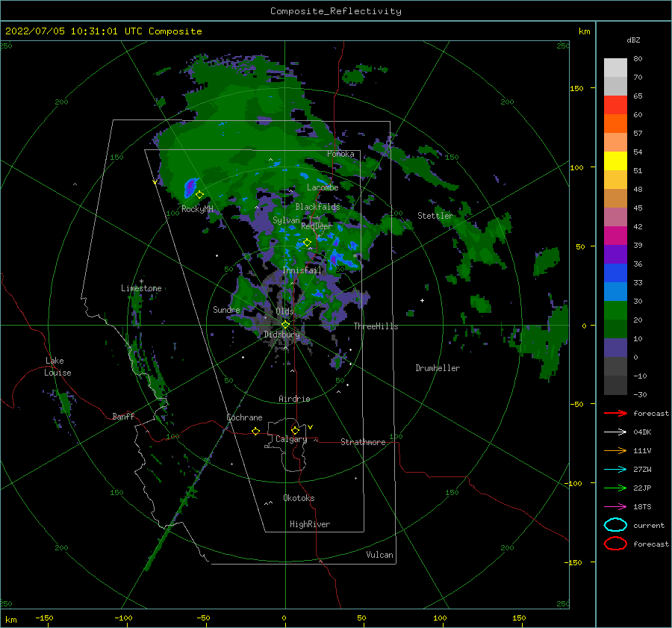This screenshot has width=672, height=628.
Task: Click the cyan current ellipse icon
Action: [615, 525]
